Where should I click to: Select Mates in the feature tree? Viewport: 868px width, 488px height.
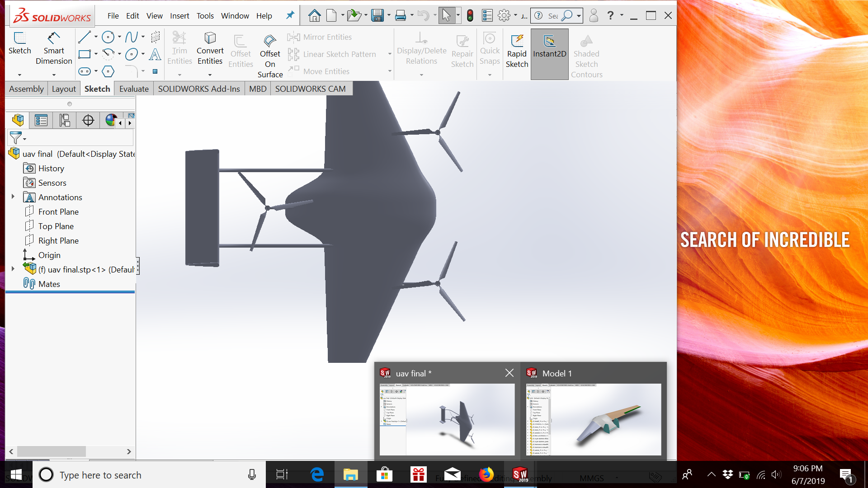[x=50, y=284]
